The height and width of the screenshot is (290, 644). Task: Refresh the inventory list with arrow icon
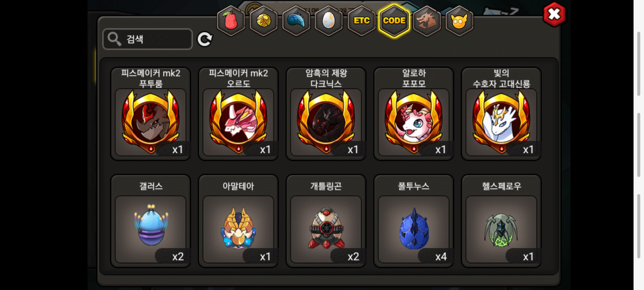click(x=205, y=39)
